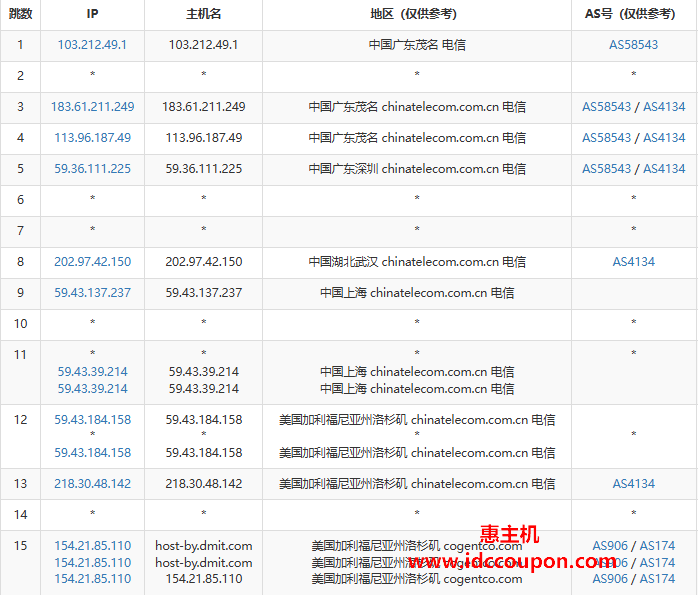The height and width of the screenshot is (595, 698).
Task: Click AS58543 link in hop 4 row
Action: [606, 138]
